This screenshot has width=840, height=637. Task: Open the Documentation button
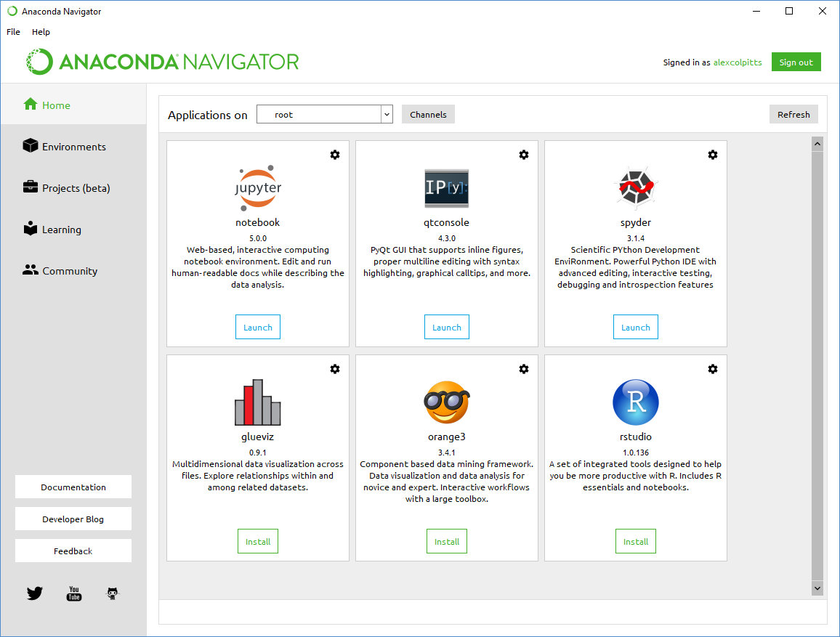click(x=73, y=487)
